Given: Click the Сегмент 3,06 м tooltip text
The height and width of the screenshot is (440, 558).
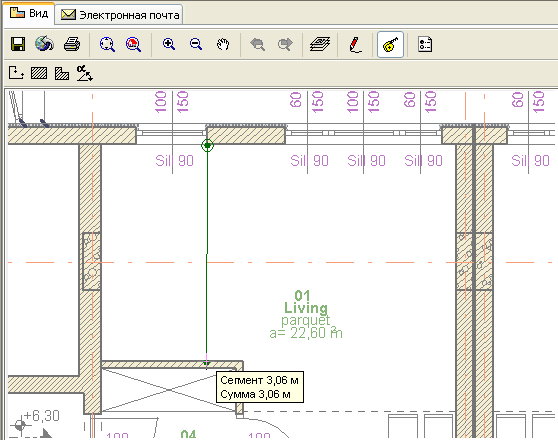Looking at the screenshot, I should pos(259,380).
